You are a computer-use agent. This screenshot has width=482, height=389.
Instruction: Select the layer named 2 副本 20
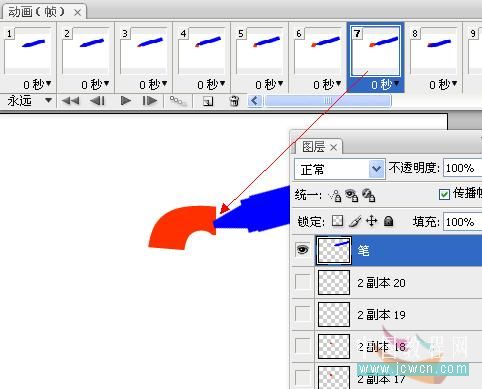(381, 283)
